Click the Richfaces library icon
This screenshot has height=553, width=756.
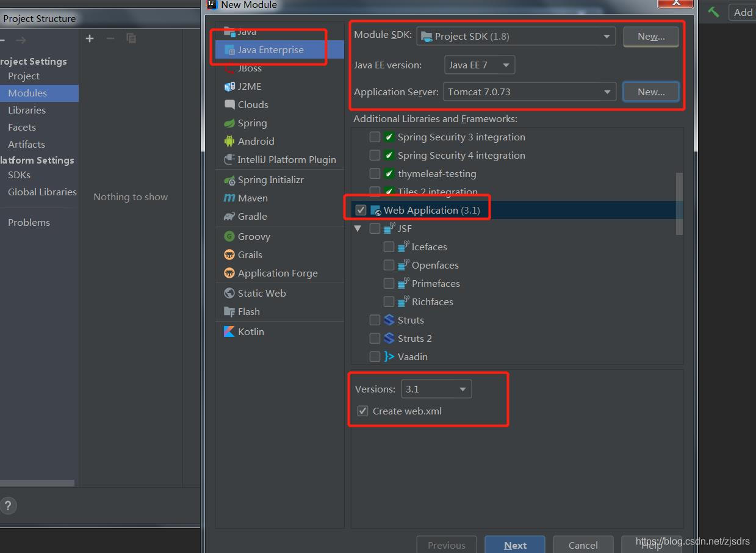[x=403, y=302]
